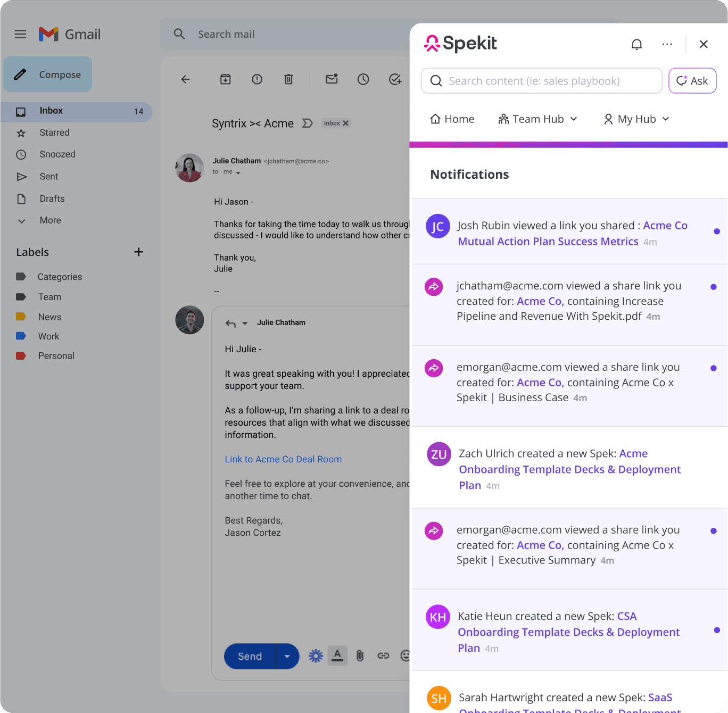The image size is (728, 713).
Task: Open Spekit more options menu
Action: pyautogui.click(x=667, y=44)
